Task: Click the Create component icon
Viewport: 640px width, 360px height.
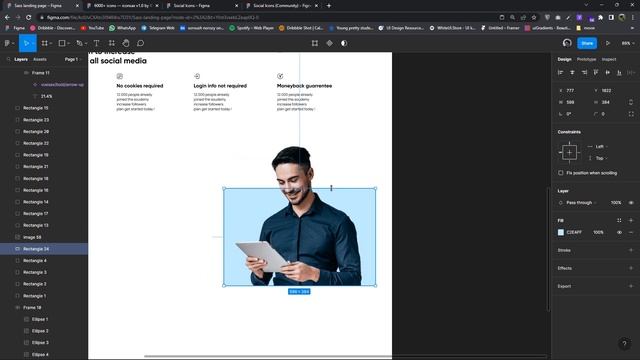Action: pyautogui.click(x=329, y=43)
